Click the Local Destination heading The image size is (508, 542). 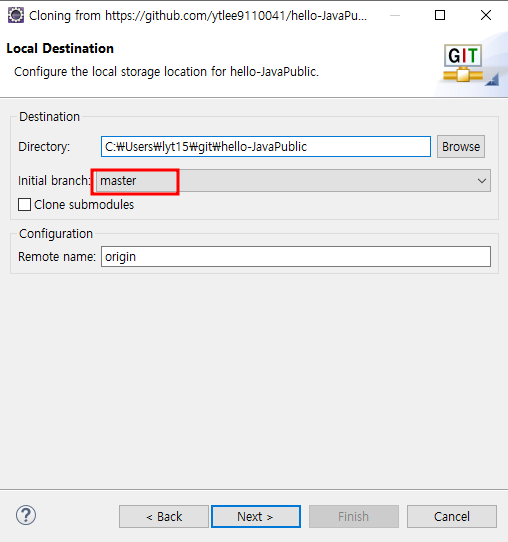pyautogui.click(x=60, y=48)
